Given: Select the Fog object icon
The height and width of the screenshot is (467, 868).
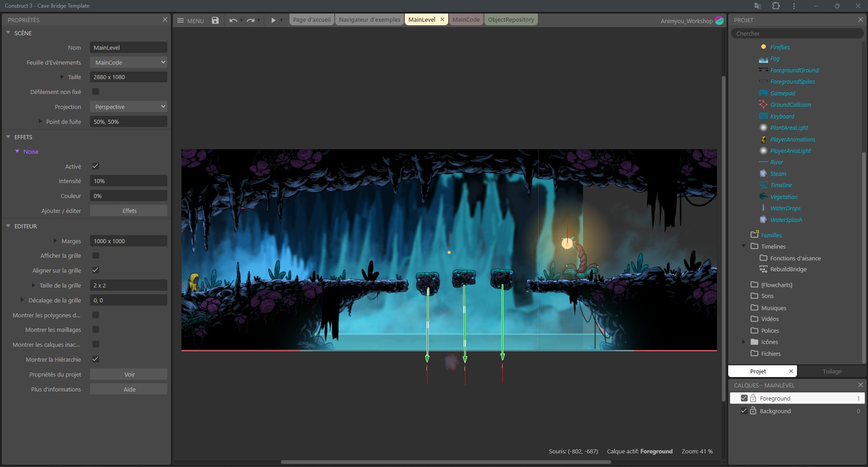Looking at the screenshot, I should [x=764, y=59].
